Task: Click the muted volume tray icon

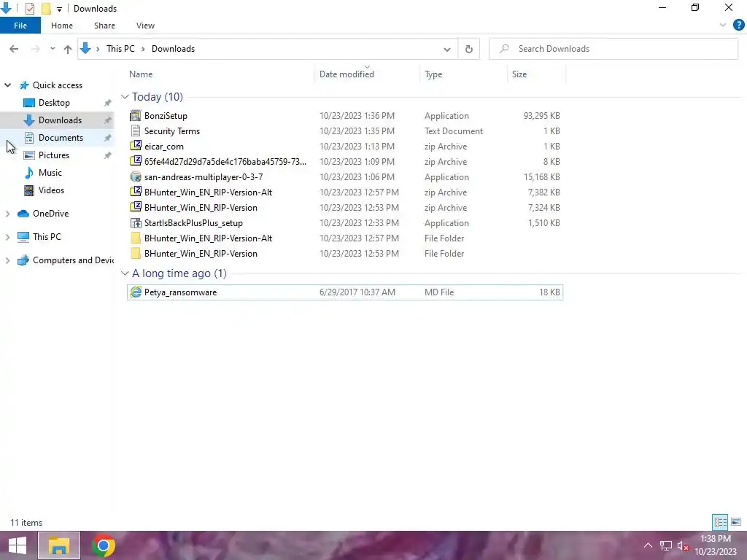Action: [683, 545]
